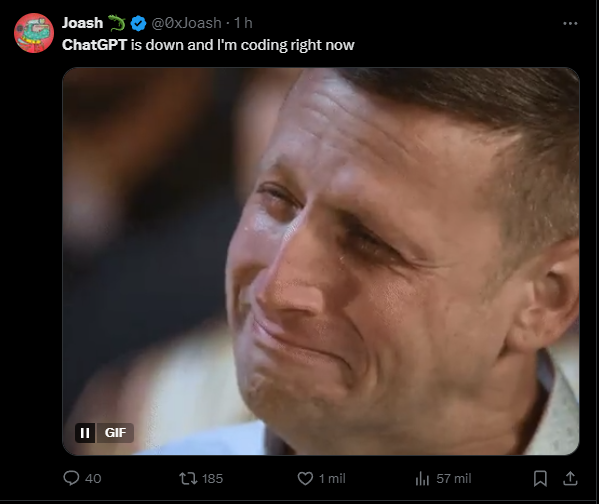The width and height of the screenshot is (599, 504).
Task: Pause the GIF playback
Action: click(85, 433)
